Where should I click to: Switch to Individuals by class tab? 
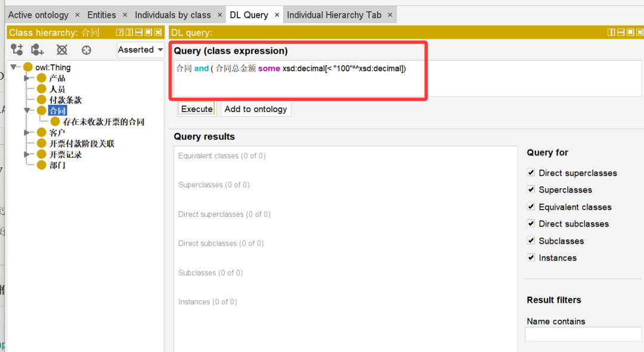tap(172, 15)
